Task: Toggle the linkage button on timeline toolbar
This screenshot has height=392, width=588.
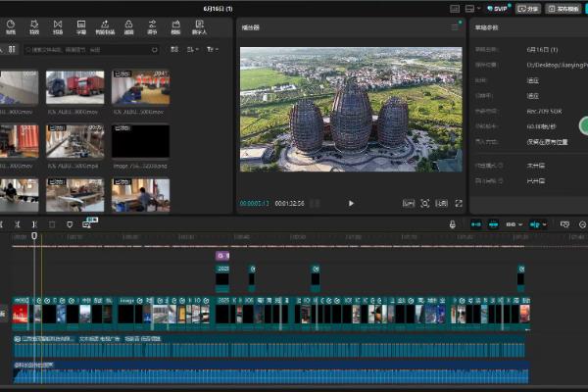Action: click(511, 224)
